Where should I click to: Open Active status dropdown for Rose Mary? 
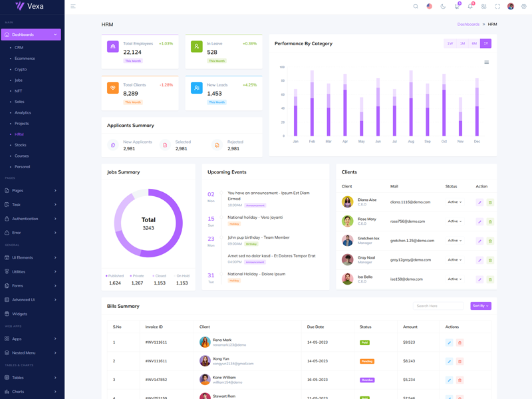click(x=454, y=221)
